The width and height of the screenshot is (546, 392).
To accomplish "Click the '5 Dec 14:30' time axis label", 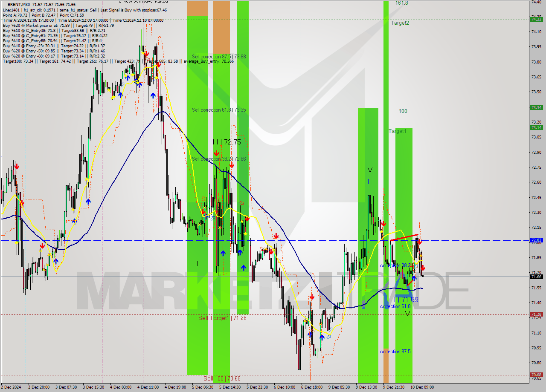I will pos(230,387).
